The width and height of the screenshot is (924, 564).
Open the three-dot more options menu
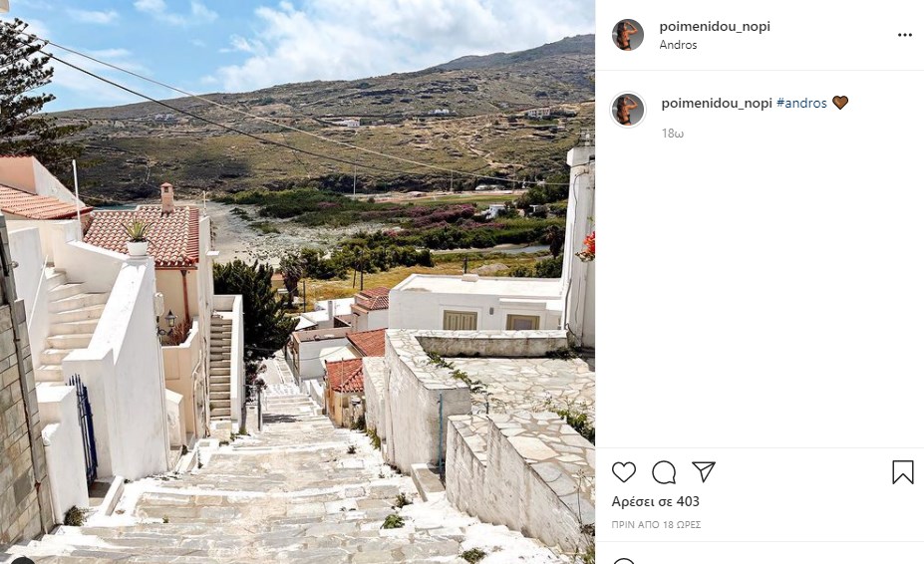tap(905, 35)
